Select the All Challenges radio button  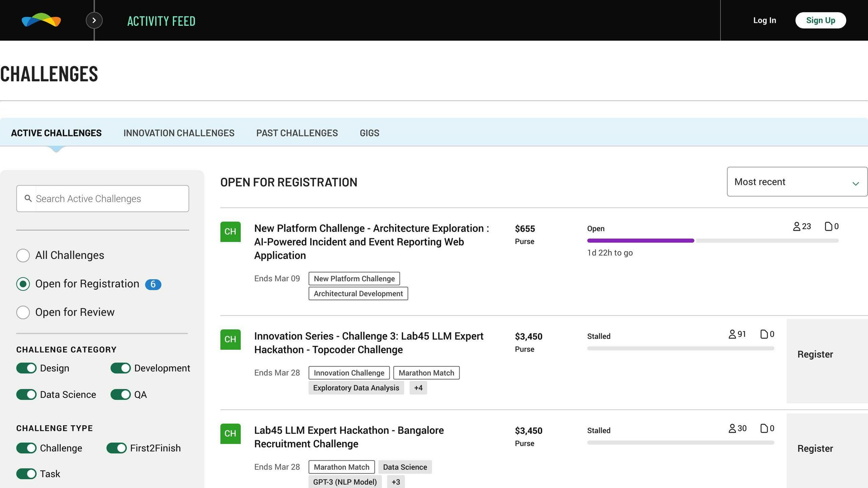pos(23,255)
